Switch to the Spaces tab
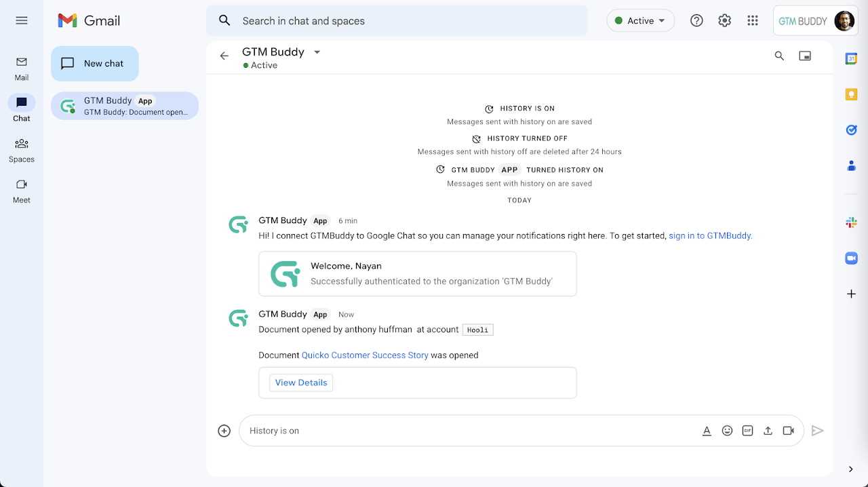The width and height of the screenshot is (868, 487). (22, 150)
